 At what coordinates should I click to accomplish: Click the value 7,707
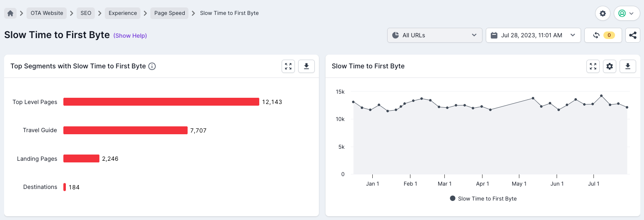(x=198, y=131)
